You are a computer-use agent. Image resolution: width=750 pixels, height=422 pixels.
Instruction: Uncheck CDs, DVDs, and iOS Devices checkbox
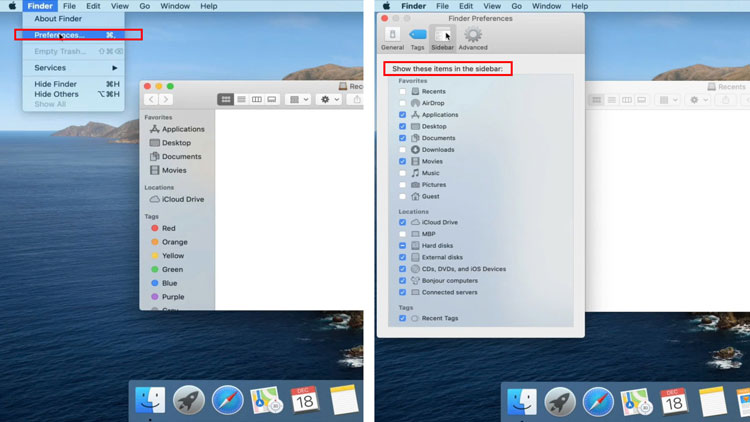click(x=402, y=269)
